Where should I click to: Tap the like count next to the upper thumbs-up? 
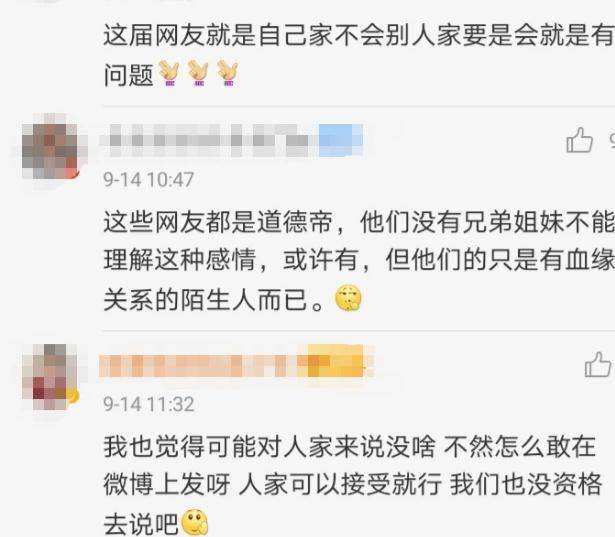(x=612, y=140)
